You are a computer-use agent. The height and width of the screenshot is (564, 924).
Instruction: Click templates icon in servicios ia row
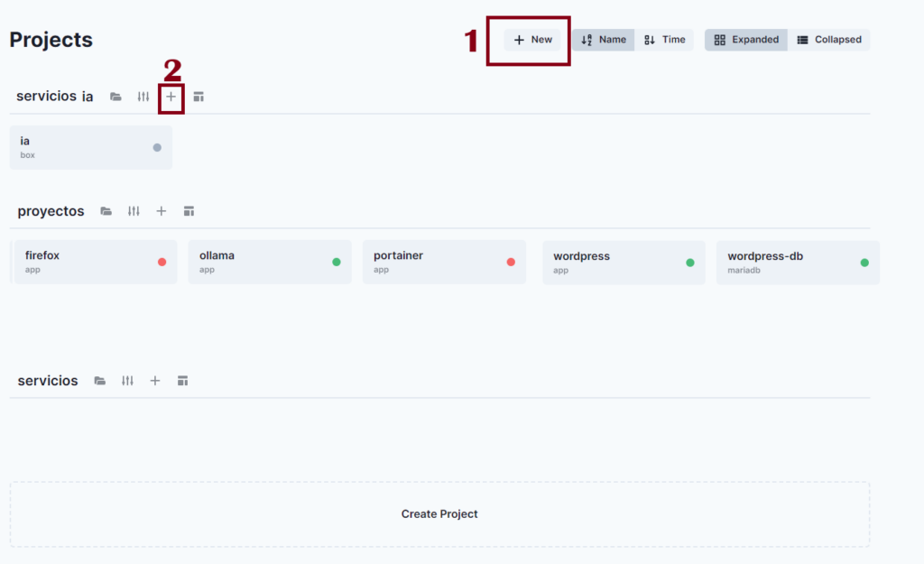(199, 97)
